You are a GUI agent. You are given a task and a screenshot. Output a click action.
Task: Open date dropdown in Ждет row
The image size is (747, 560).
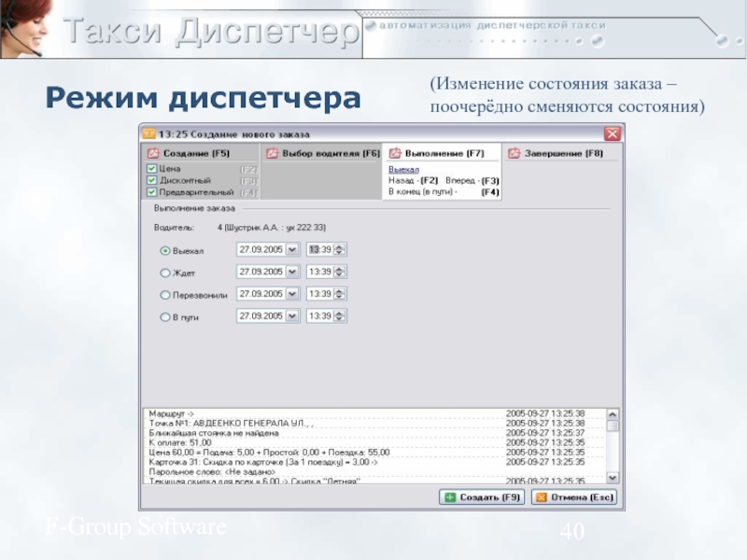(x=292, y=272)
